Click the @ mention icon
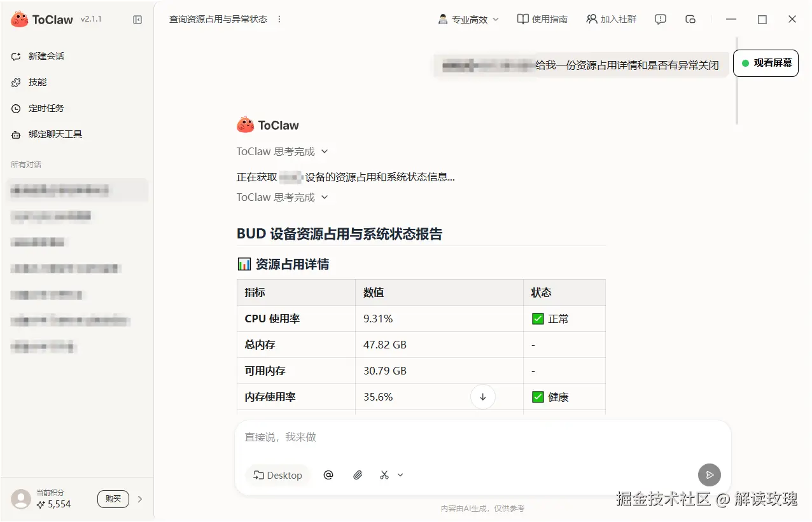 click(328, 475)
